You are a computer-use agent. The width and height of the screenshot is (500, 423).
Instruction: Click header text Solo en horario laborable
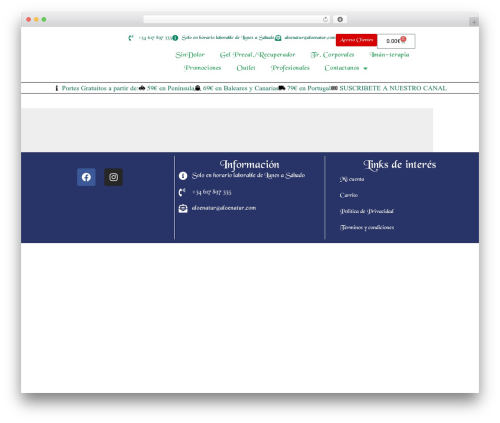coord(227,38)
